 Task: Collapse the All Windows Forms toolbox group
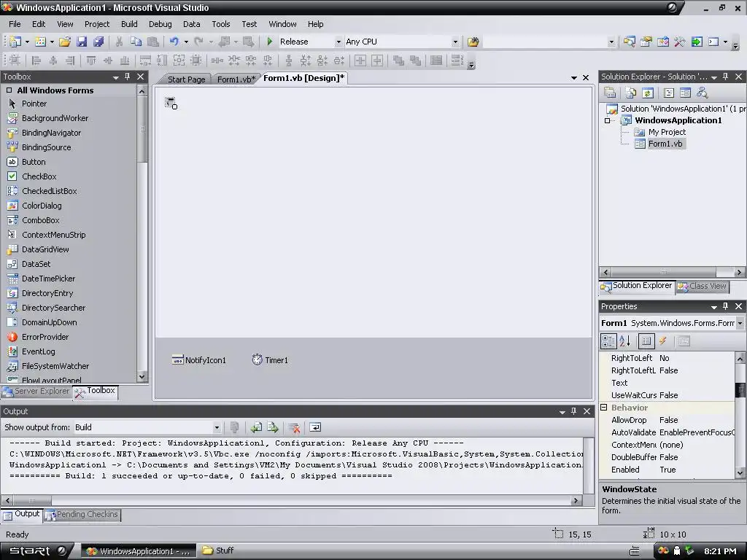point(9,90)
